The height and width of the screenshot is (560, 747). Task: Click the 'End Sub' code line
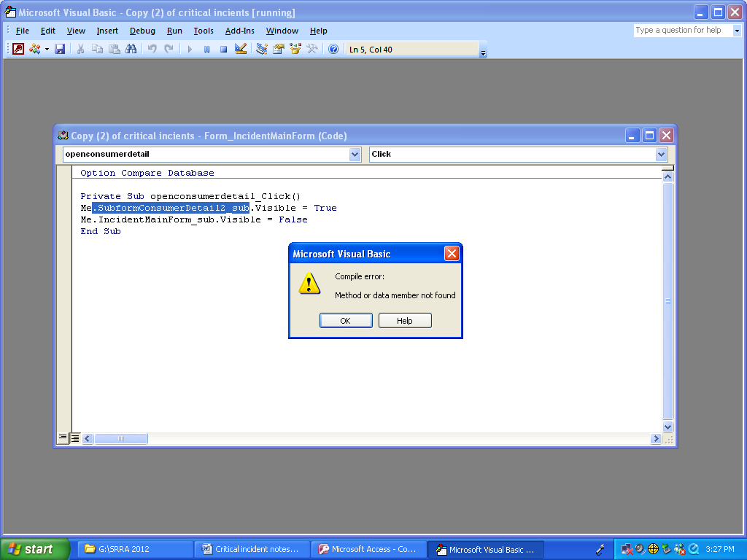coord(101,231)
